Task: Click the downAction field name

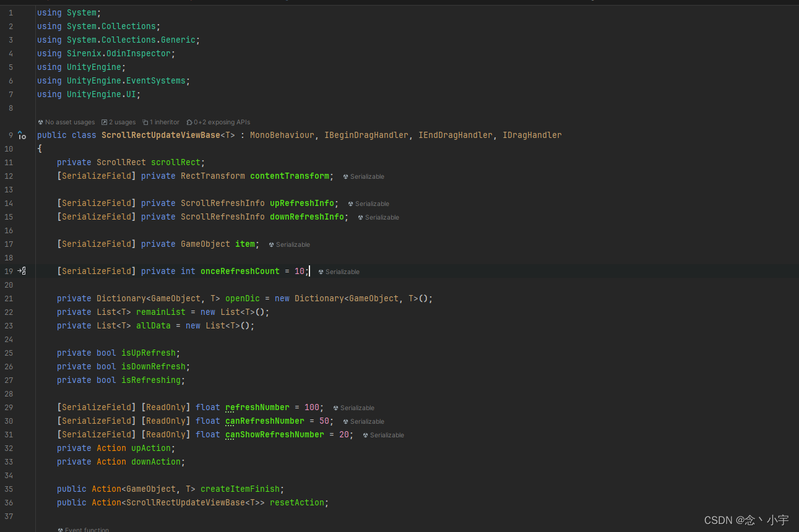Action: (x=156, y=462)
